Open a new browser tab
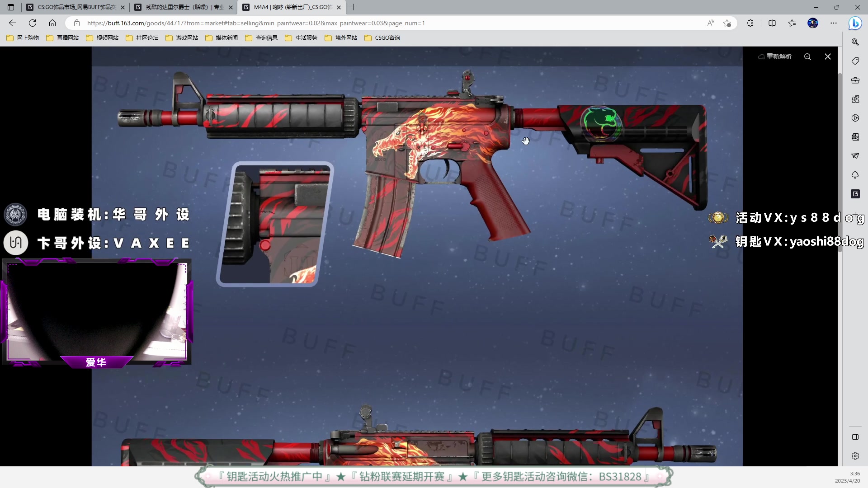 point(354,7)
